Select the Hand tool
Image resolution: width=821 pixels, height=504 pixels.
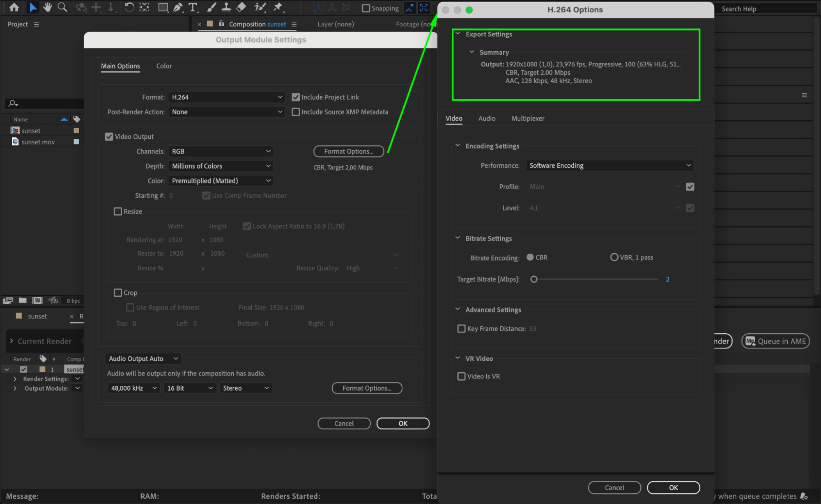coord(48,7)
